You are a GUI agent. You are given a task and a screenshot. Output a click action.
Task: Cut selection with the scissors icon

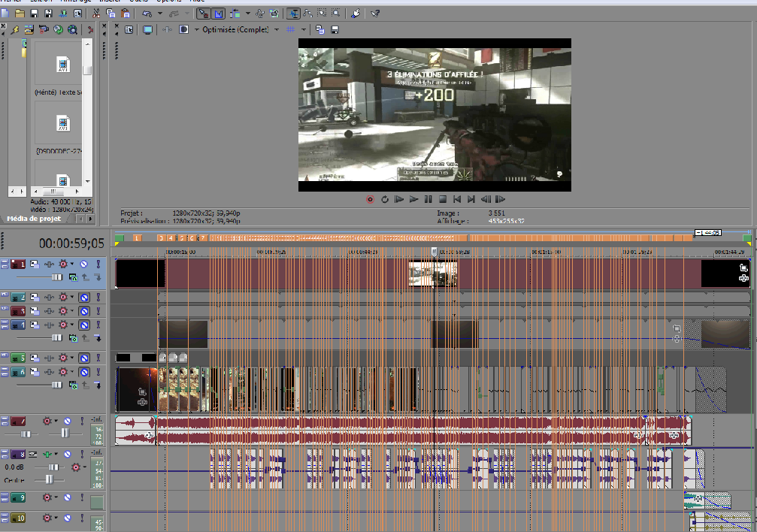click(96, 14)
